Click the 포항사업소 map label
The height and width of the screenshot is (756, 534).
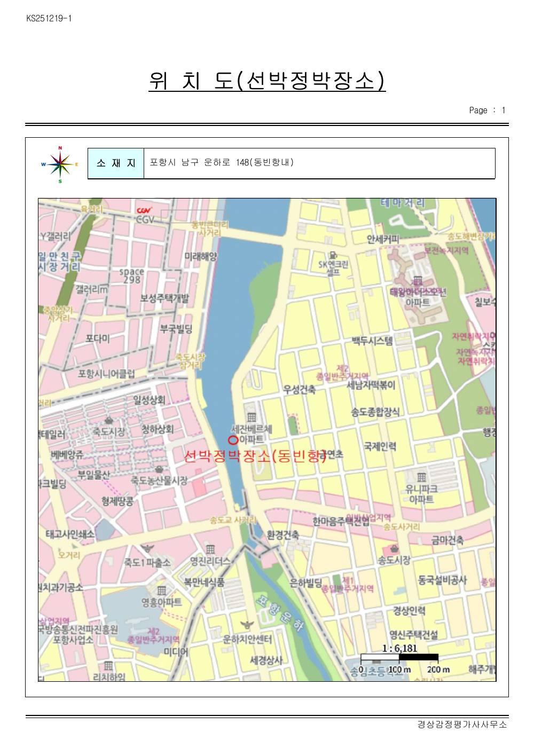(73, 640)
